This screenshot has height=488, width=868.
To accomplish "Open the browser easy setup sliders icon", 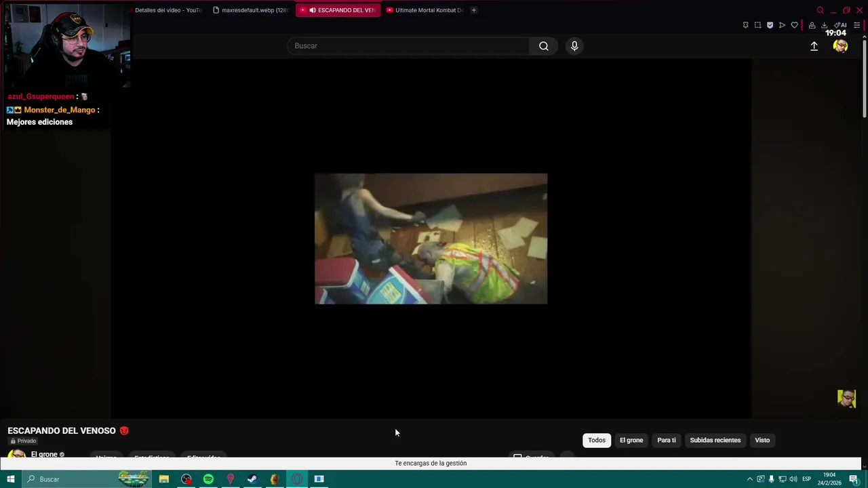I will pos(856,25).
